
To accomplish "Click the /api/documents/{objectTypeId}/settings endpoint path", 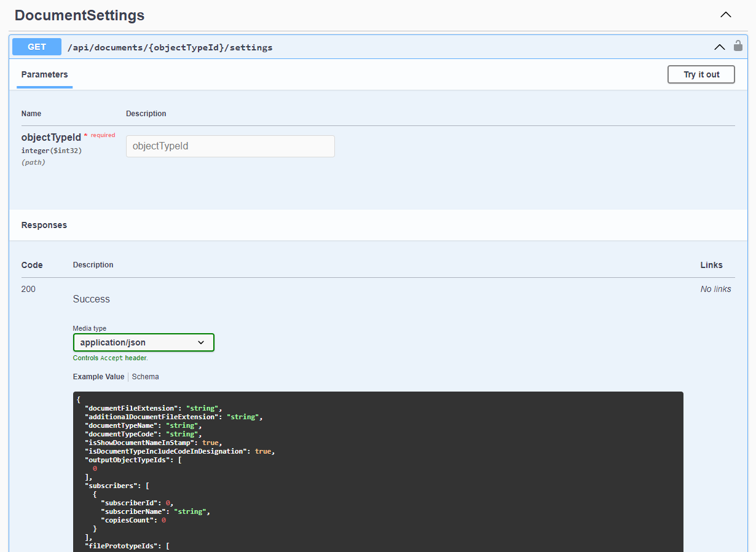I will pos(170,47).
